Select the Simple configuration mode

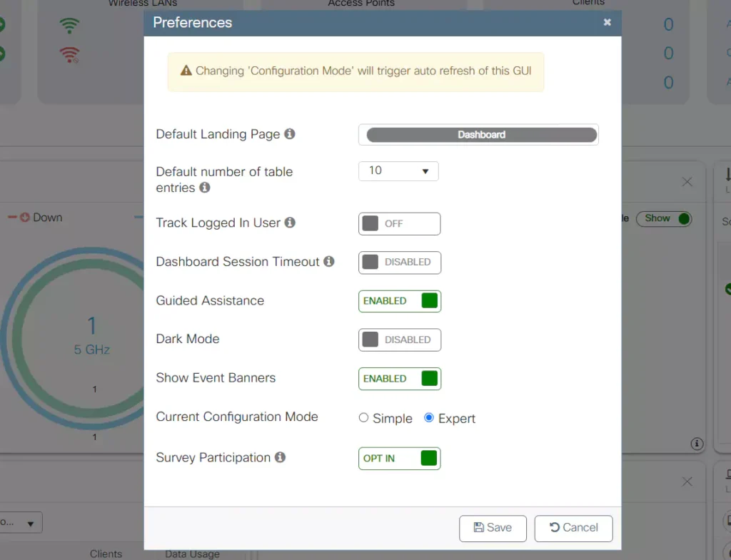coord(363,418)
